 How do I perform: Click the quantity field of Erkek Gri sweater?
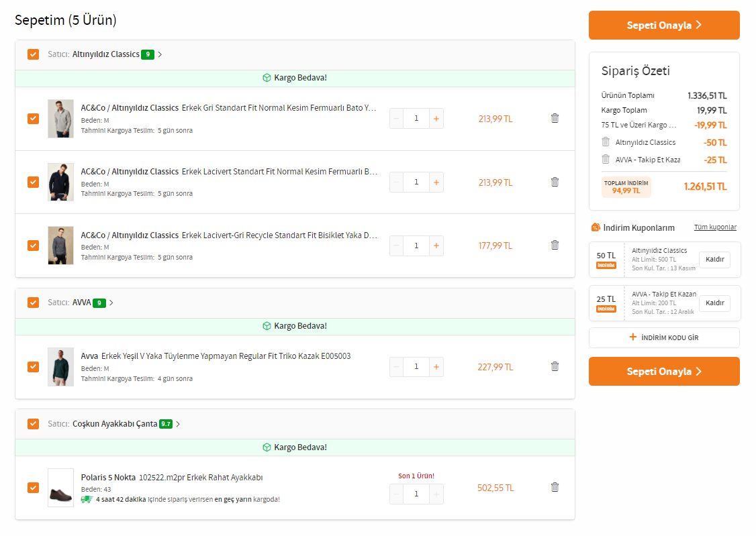(416, 119)
